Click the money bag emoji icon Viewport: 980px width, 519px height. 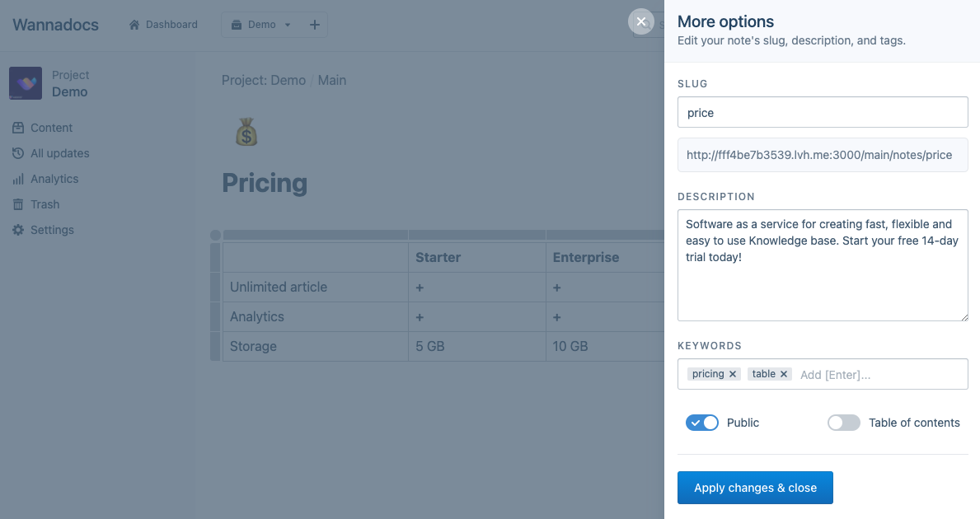(x=246, y=132)
